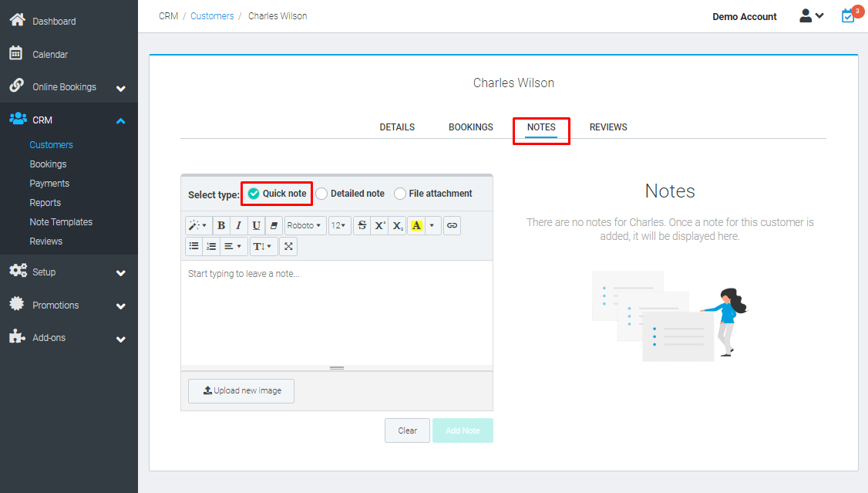The image size is (868, 493).
Task: Open the Roboto font family dropdown
Action: point(304,225)
